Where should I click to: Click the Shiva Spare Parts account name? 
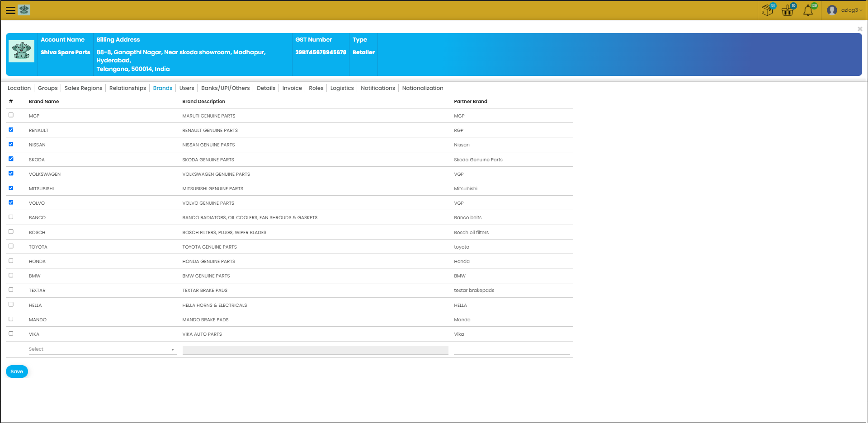(66, 52)
